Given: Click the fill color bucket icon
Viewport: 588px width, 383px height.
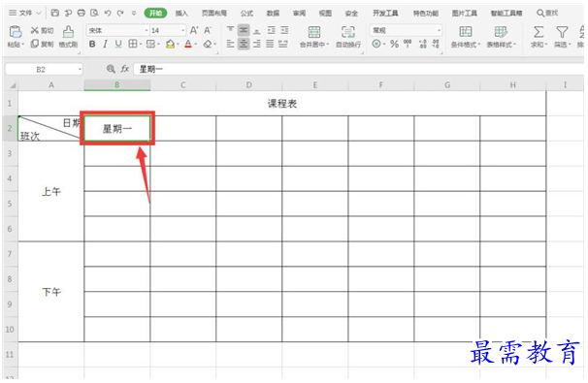Looking at the screenshot, I should click(170, 45).
